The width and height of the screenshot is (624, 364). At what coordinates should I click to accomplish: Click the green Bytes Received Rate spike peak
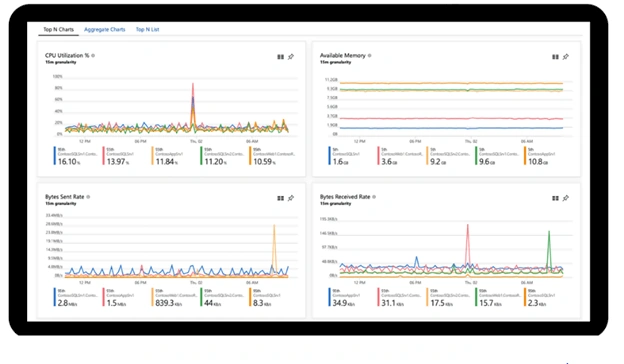pyautogui.click(x=549, y=232)
